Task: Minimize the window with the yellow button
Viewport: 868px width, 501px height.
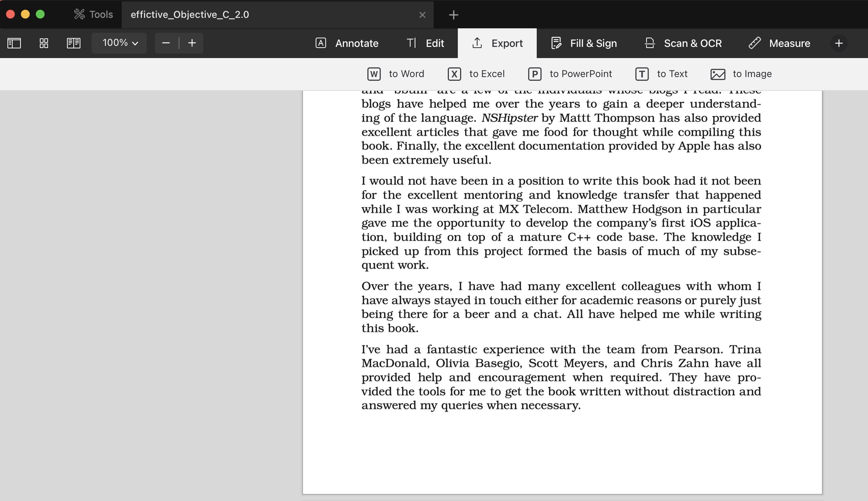Action: (x=25, y=14)
